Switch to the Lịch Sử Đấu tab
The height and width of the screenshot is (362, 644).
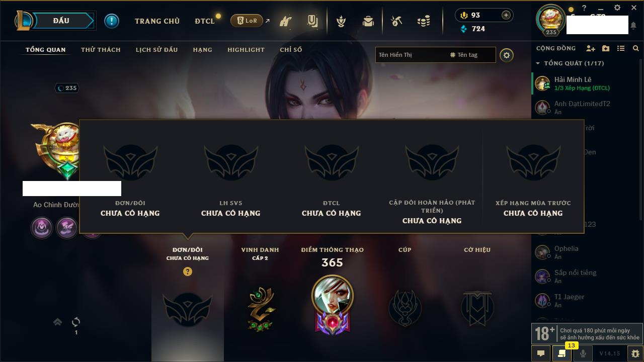[x=156, y=50]
